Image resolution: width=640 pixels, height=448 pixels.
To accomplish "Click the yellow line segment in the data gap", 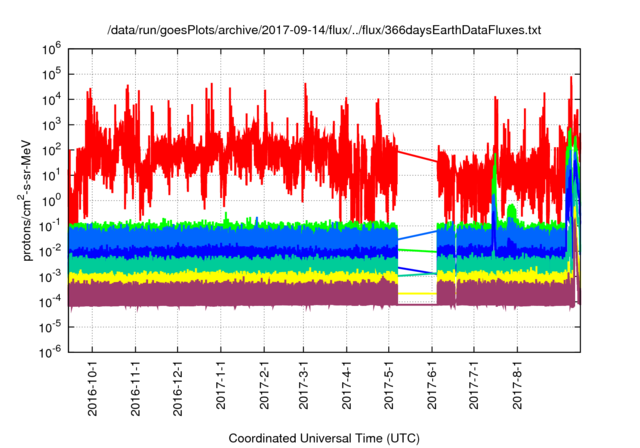I will click(x=417, y=293).
